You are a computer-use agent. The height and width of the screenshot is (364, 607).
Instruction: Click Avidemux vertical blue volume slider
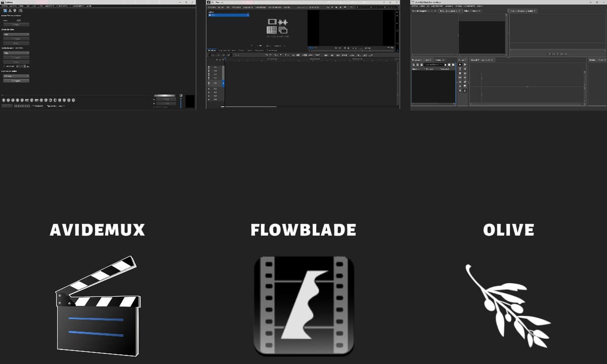coord(181,103)
